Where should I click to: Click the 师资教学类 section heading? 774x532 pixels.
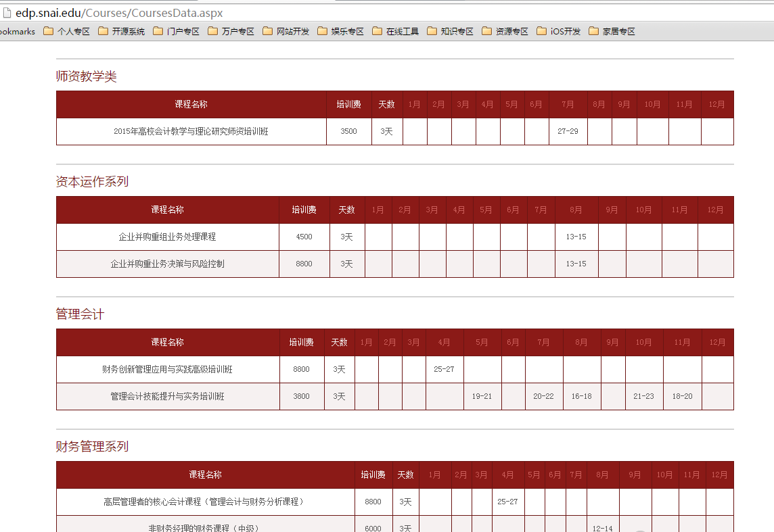[86, 76]
